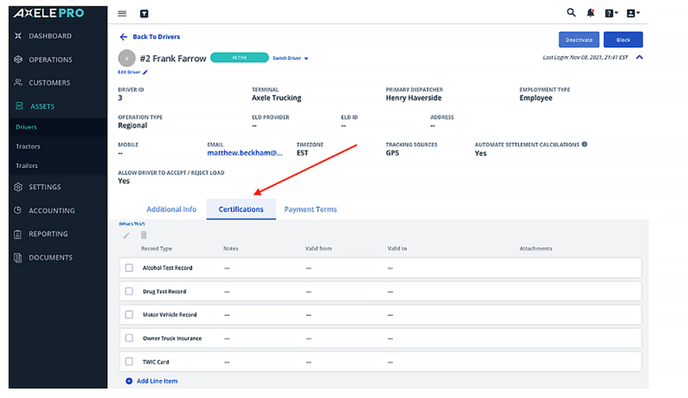Click the 'Axele Trucking' terminal value

(276, 98)
